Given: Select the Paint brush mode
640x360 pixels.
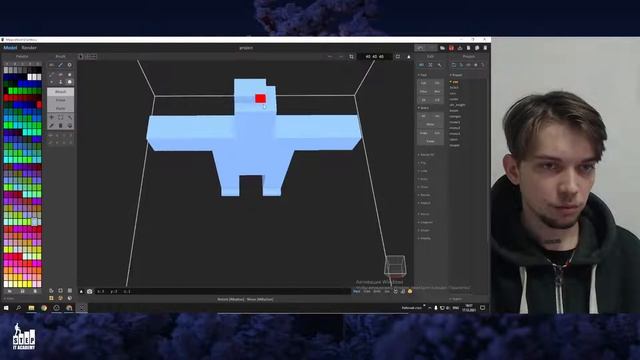Looking at the screenshot, I should [60, 108].
